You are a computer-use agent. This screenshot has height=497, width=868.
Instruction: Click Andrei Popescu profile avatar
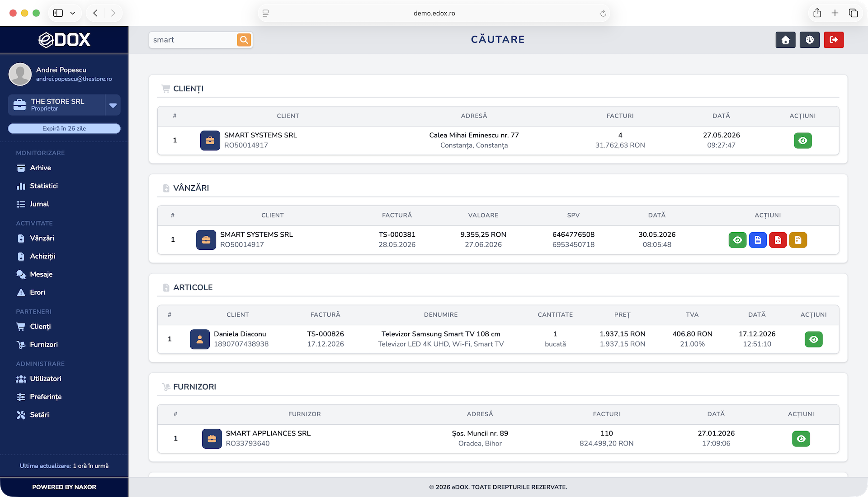[x=20, y=74]
